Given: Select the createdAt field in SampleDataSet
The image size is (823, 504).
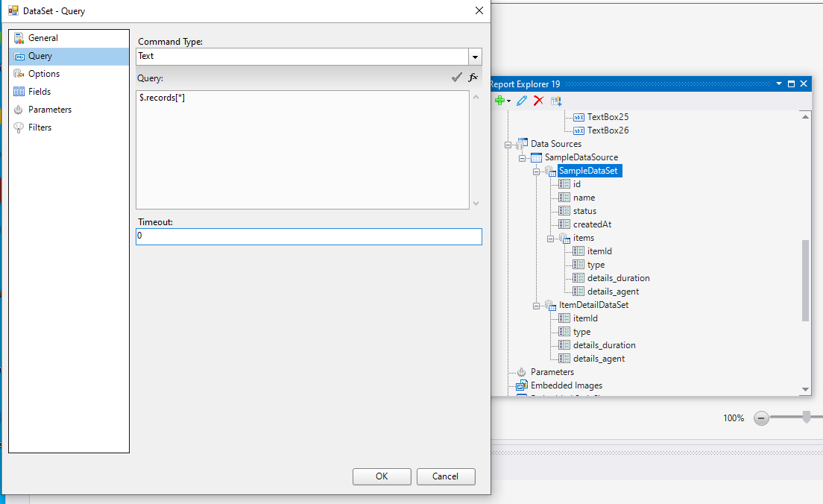Looking at the screenshot, I should point(592,224).
